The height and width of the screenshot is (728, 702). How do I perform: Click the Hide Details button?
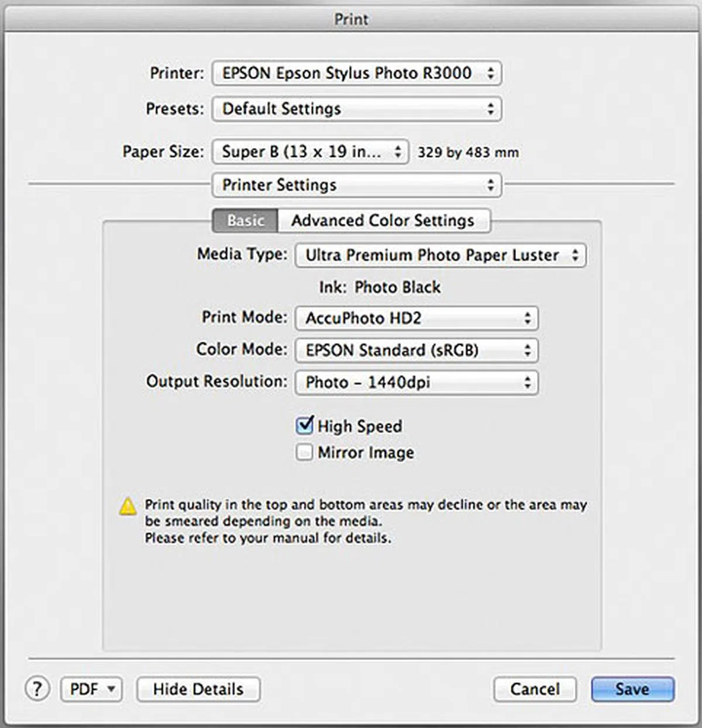(x=198, y=689)
